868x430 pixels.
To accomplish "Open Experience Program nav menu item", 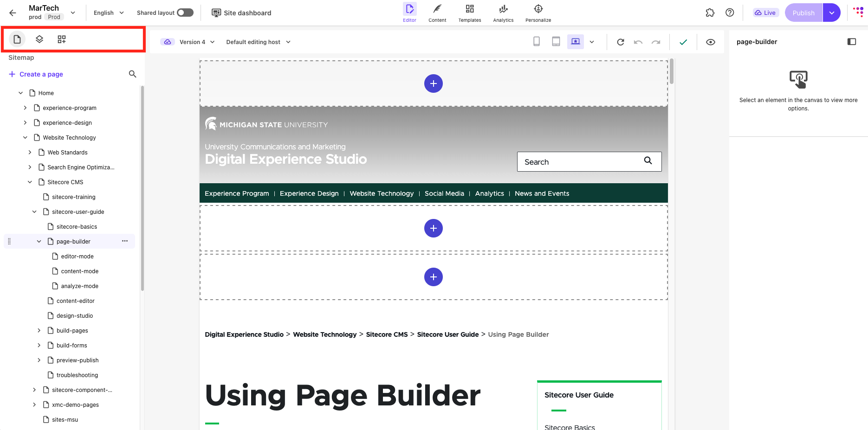I will point(237,193).
